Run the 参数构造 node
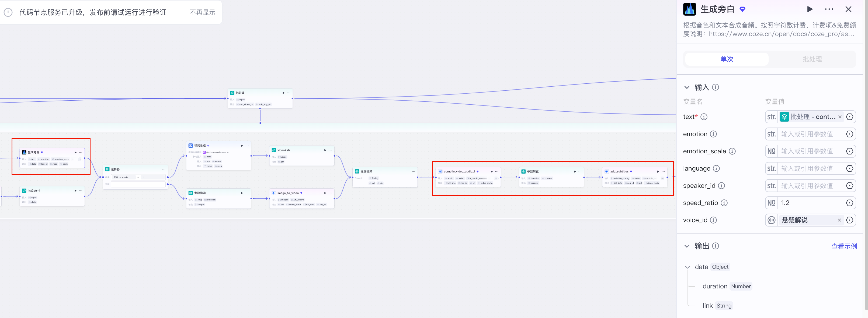 point(242,193)
